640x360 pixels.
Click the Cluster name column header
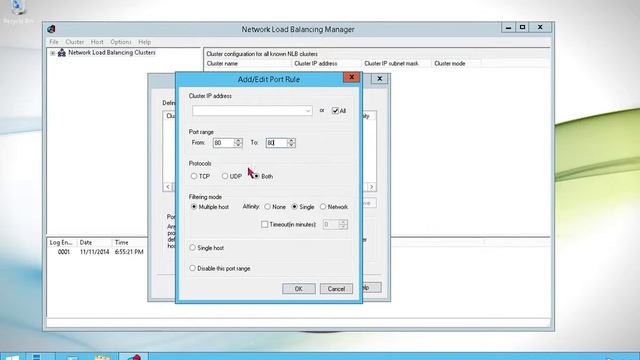(248, 64)
